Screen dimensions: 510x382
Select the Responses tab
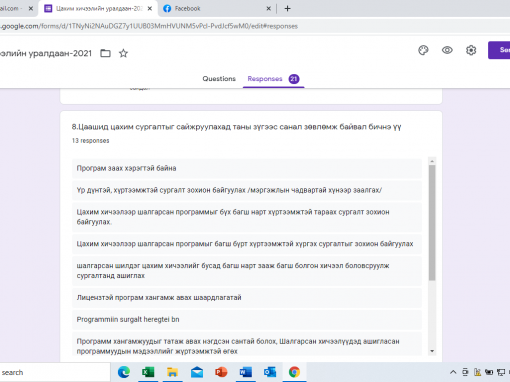(x=273, y=79)
